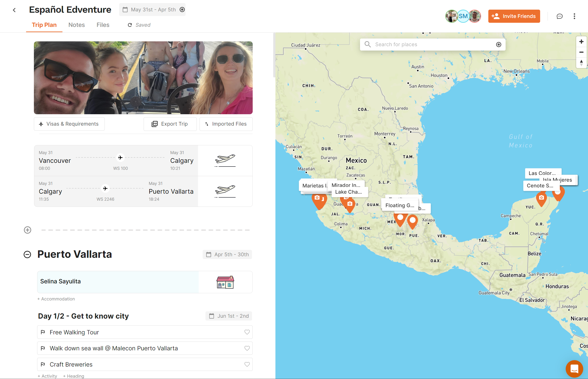Open the chat comments icon

click(560, 16)
